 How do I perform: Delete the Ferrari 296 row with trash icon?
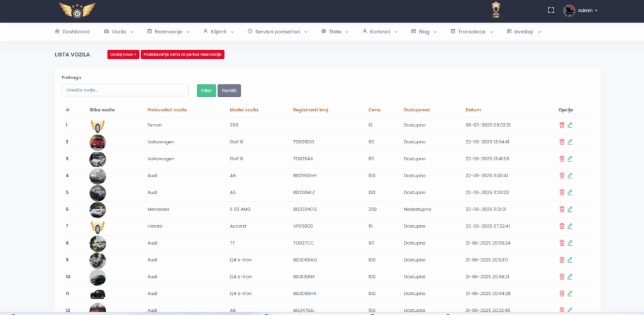pyautogui.click(x=562, y=125)
